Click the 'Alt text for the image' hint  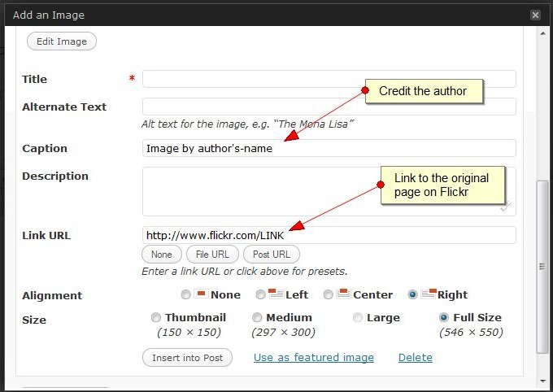point(247,124)
